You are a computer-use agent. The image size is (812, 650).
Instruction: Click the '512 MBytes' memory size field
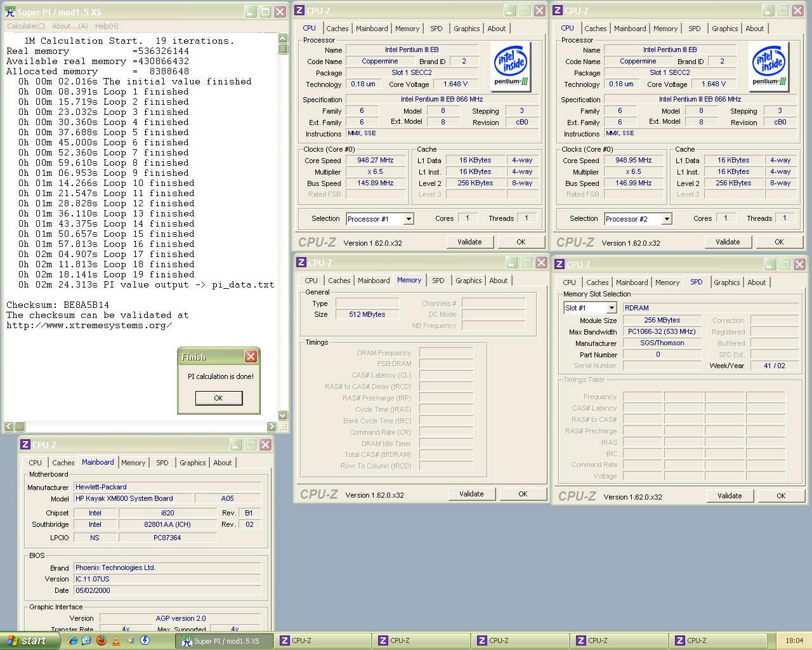(x=367, y=314)
